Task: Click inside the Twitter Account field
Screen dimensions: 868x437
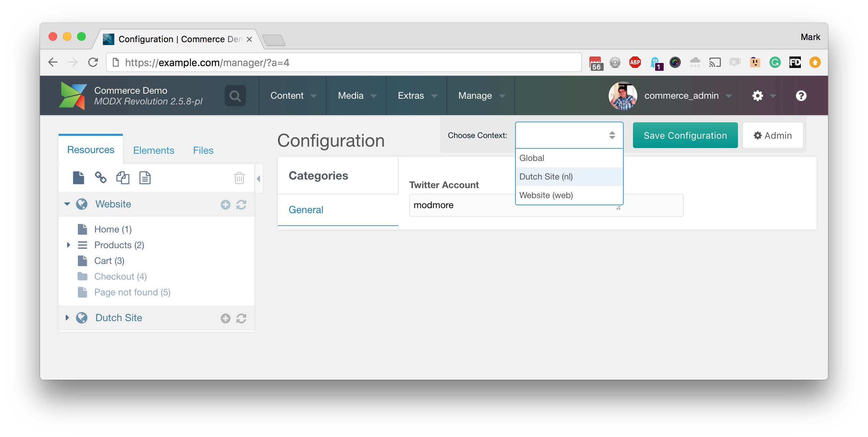Action: [546, 205]
